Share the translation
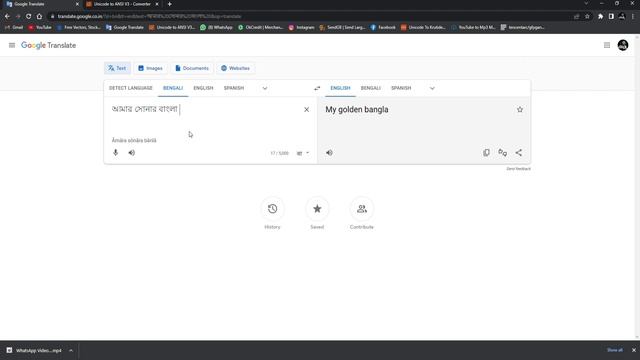 click(x=518, y=153)
